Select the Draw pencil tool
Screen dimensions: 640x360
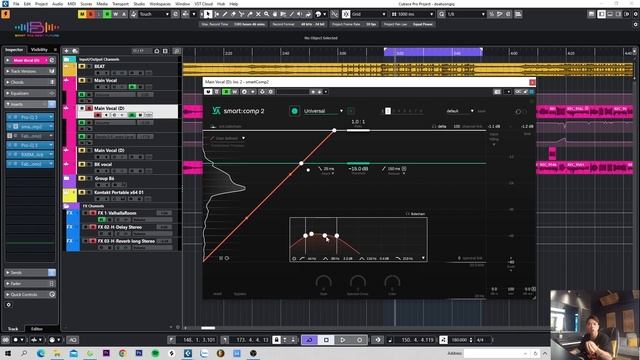coord(224,14)
